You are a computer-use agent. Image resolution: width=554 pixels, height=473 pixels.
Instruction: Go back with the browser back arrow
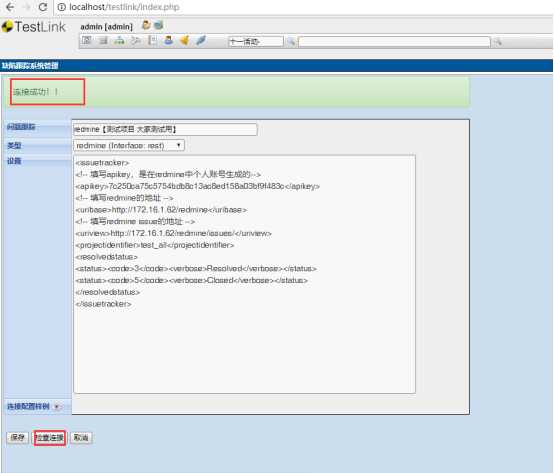(x=10, y=7)
